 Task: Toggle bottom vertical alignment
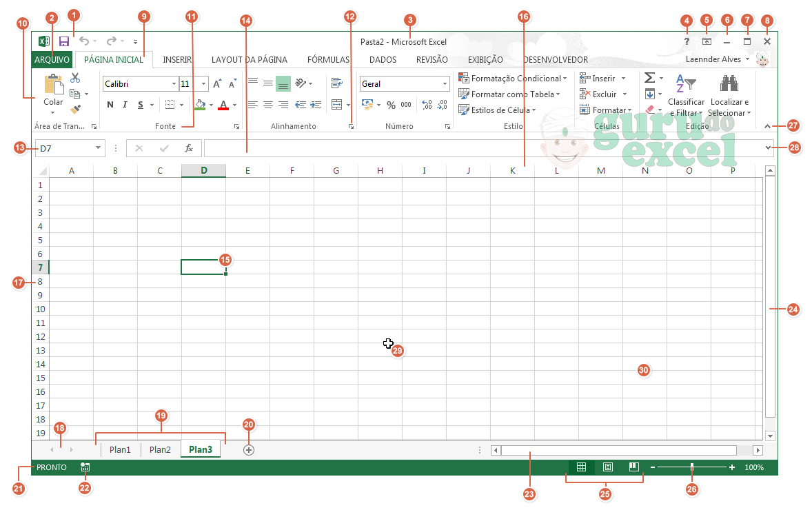coord(283,83)
